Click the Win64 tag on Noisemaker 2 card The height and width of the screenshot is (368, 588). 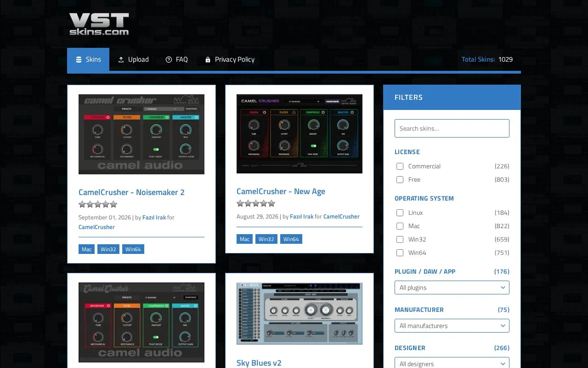coord(133,249)
